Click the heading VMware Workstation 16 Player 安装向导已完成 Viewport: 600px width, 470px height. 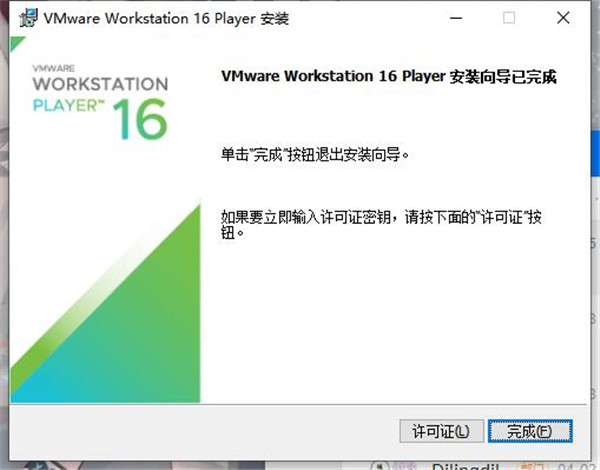click(x=389, y=76)
